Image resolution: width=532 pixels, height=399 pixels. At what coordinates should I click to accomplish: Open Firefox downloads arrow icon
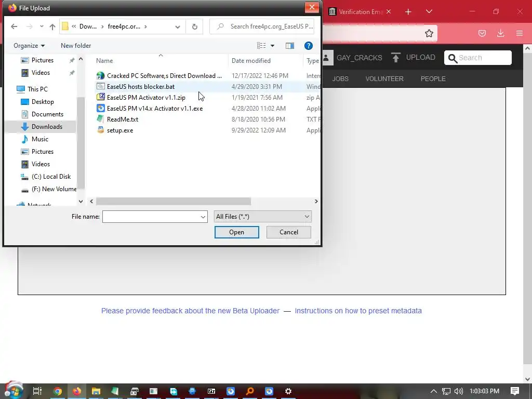pyautogui.click(x=500, y=33)
